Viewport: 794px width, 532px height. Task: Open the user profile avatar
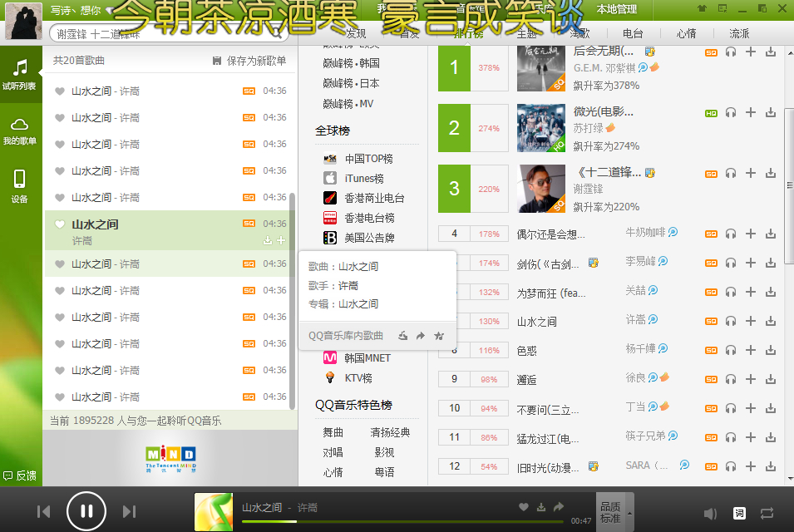click(x=23, y=21)
